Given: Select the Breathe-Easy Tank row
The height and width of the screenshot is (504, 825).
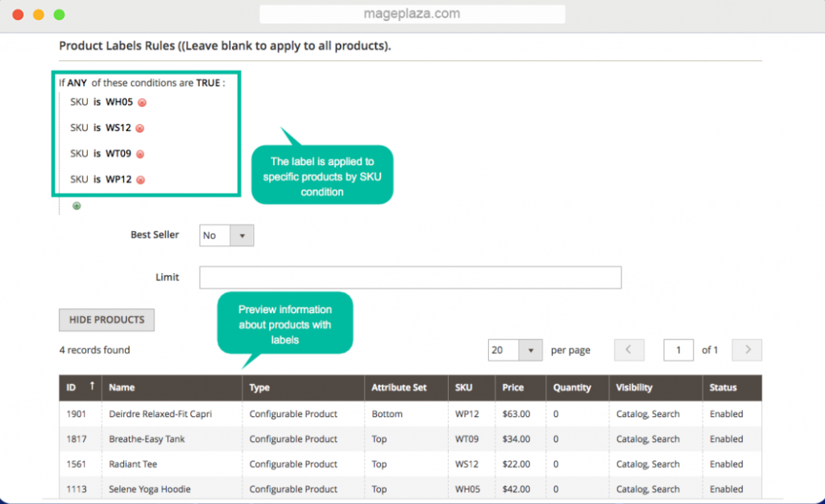Looking at the screenshot, I should point(145,439).
